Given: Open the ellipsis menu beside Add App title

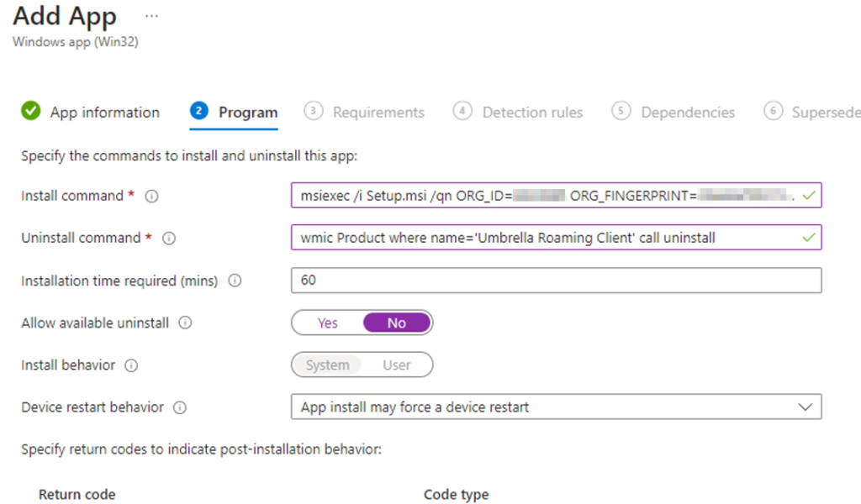Looking at the screenshot, I should (151, 16).
